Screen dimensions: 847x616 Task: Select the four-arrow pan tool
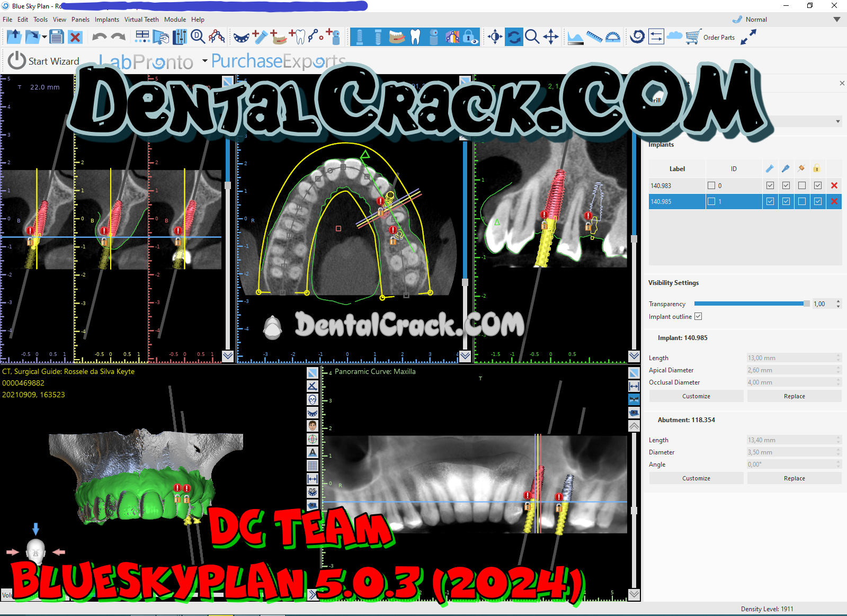551,37
